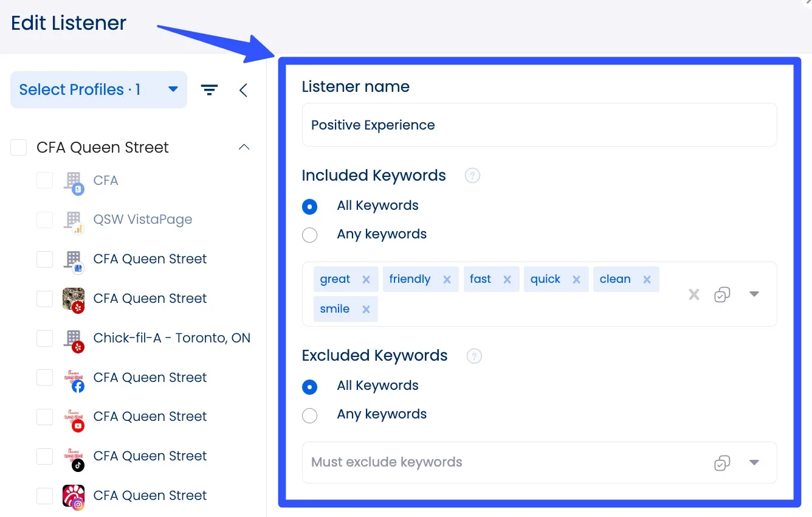The image size is (812, 517).
Task: Check the CFA Queen Street group checkbox
Action: (x=18, y=147)
